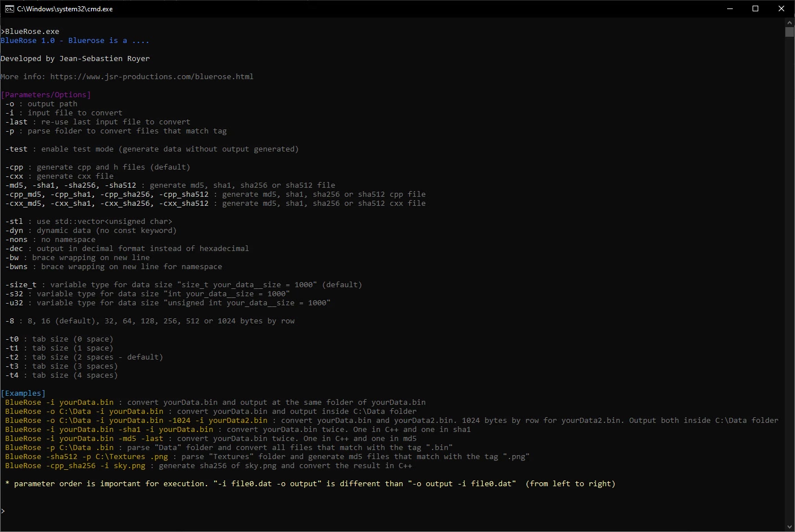The image size is (795, 532).
Task: Click the "-cpp_md5, -cpp_sha1" option line
Action: point(215,194)
